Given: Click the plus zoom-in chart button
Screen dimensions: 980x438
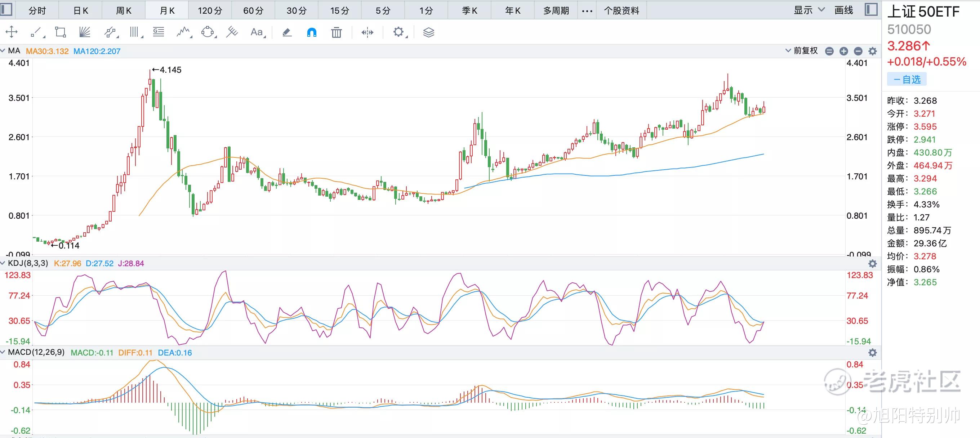Looking at the screenshot, I should click(x=844, y=51).
